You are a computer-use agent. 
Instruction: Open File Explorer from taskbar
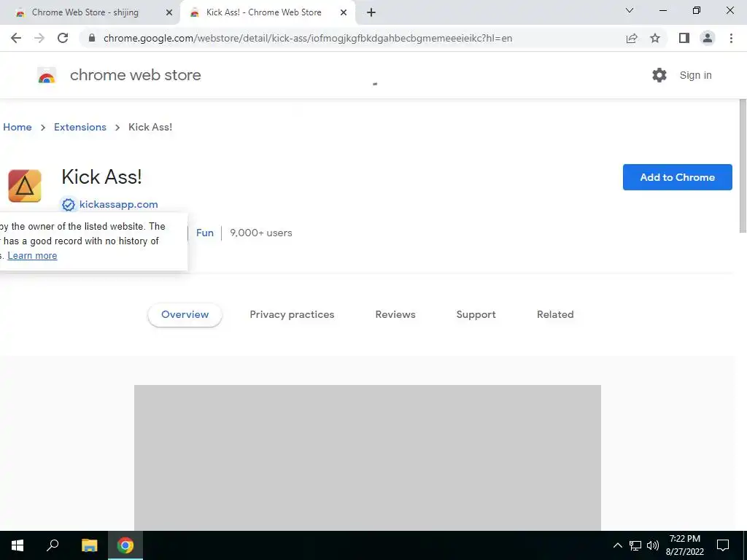(89, 545)
